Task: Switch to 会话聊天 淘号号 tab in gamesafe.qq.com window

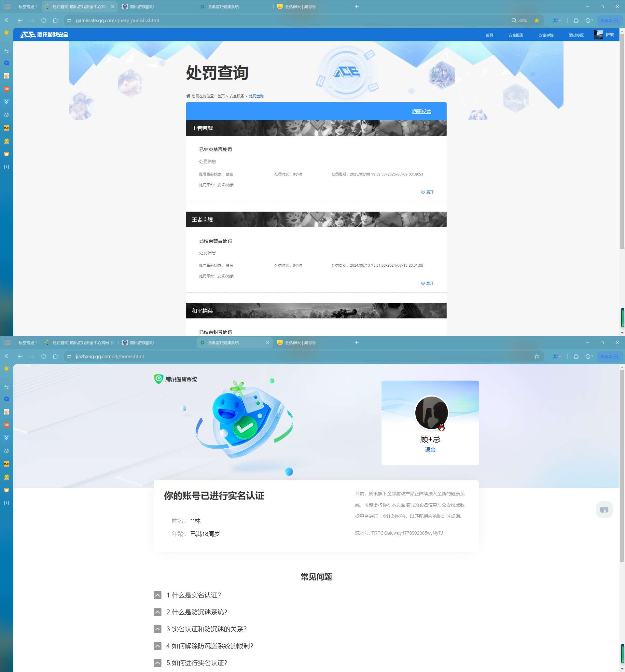Action: pos(311,7)
